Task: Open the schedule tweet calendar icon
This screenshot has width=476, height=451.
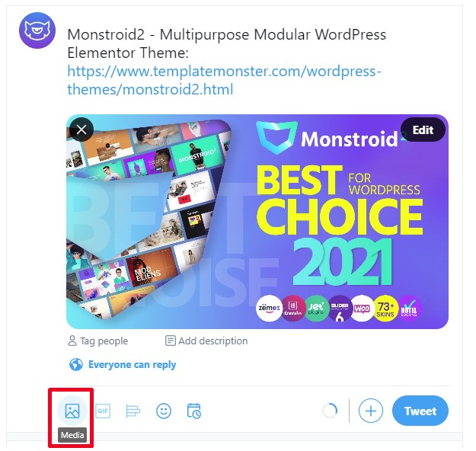Action: tap(194, 411)
